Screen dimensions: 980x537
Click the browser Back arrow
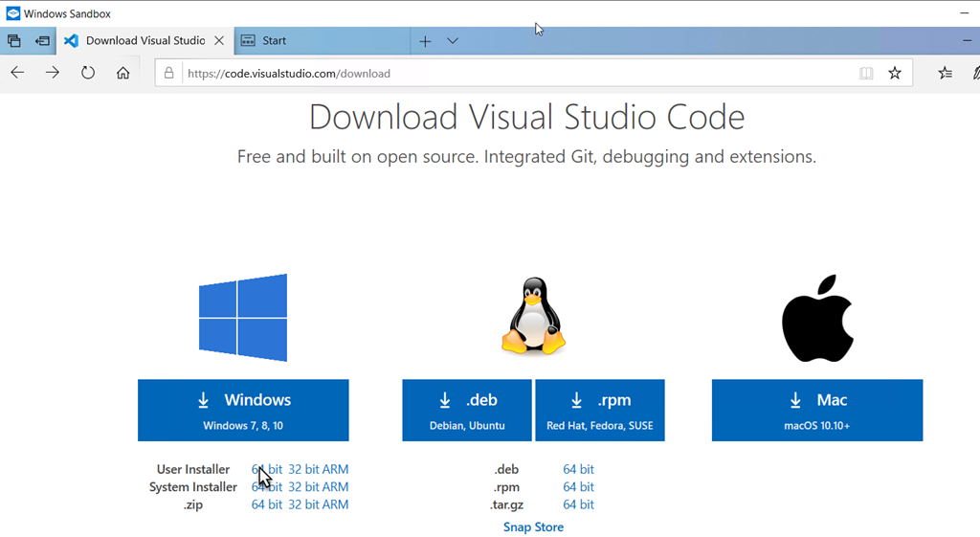(x=17, y=73)
